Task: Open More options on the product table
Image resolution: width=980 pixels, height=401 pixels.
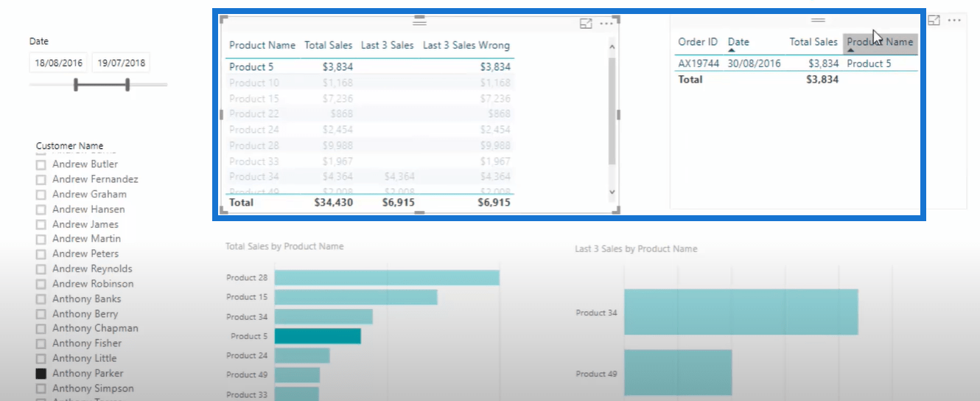Action: pyautogui.click(x=606, y=24)
